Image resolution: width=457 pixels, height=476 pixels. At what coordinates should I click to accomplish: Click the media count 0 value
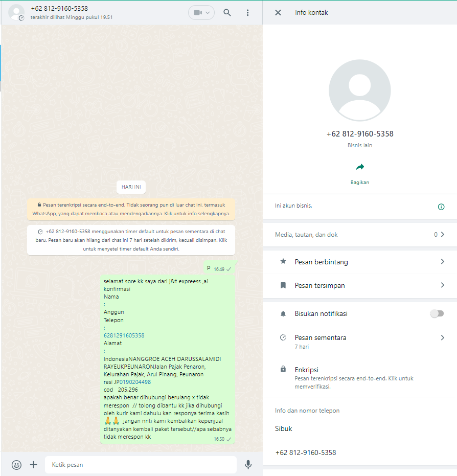click(x=436, y=235)
